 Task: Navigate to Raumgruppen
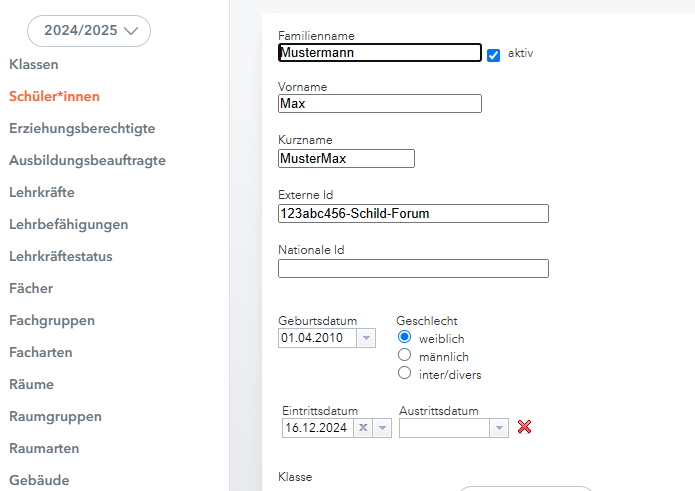click(55, 417)
